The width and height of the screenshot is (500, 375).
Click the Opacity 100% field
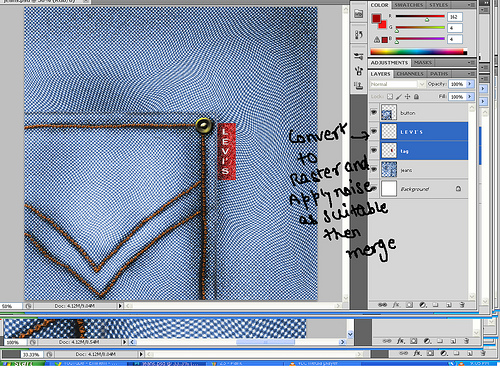pos(458,84)
